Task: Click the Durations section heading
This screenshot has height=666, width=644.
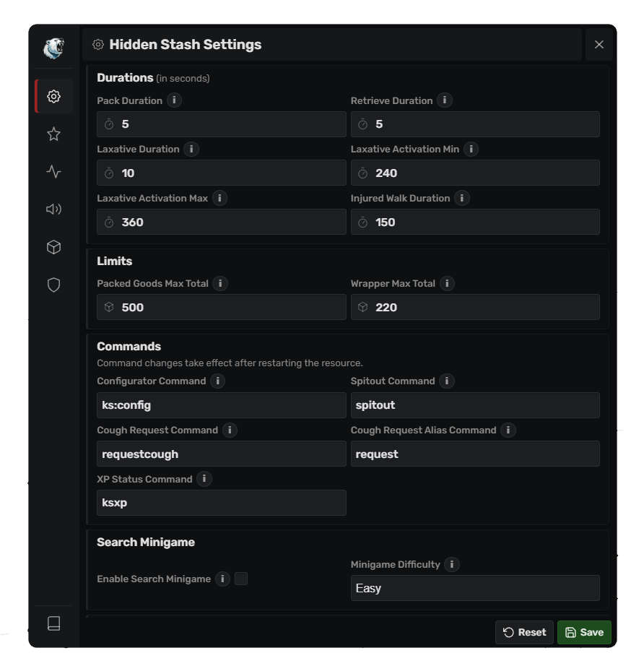Action: [x=125, y=78]
